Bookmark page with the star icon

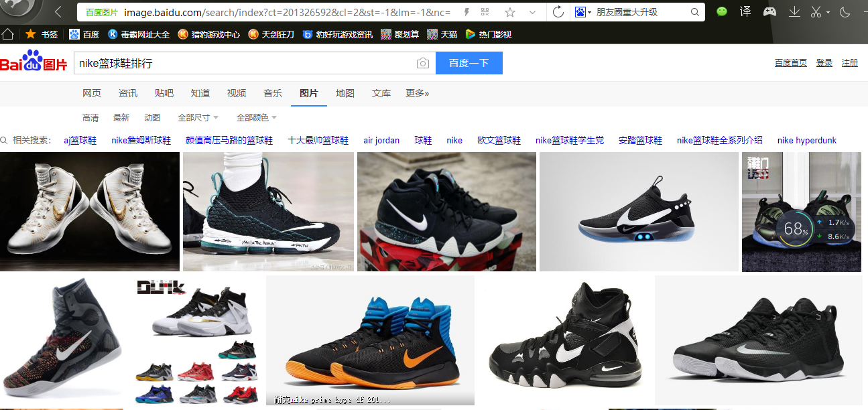tap(510, 12)
